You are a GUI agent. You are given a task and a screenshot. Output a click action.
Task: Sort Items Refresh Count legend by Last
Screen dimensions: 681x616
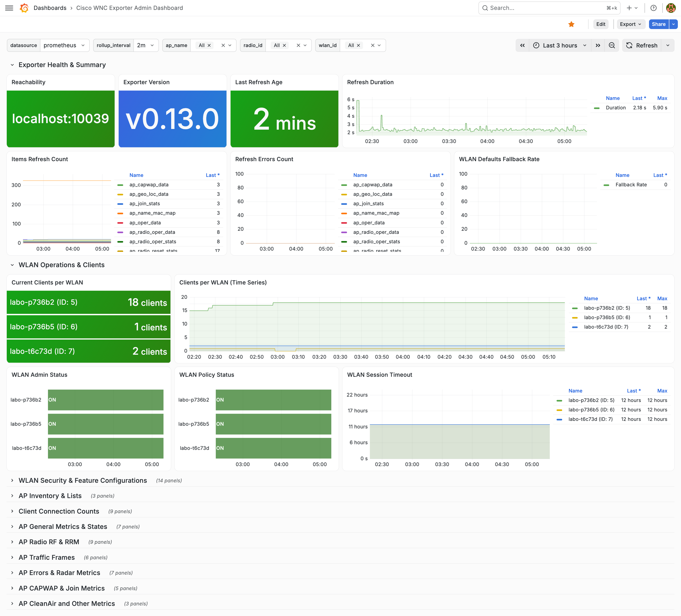[x=213, y=175]
